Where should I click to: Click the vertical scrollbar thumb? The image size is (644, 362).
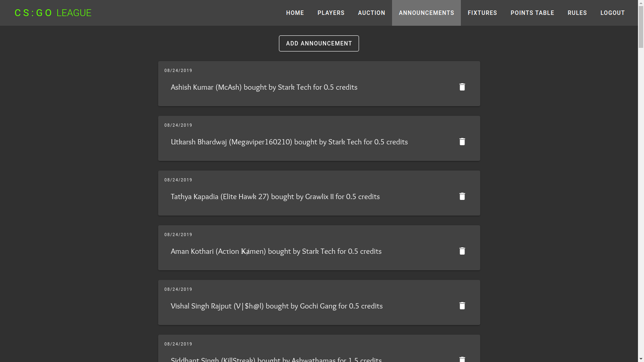(641, 27)
